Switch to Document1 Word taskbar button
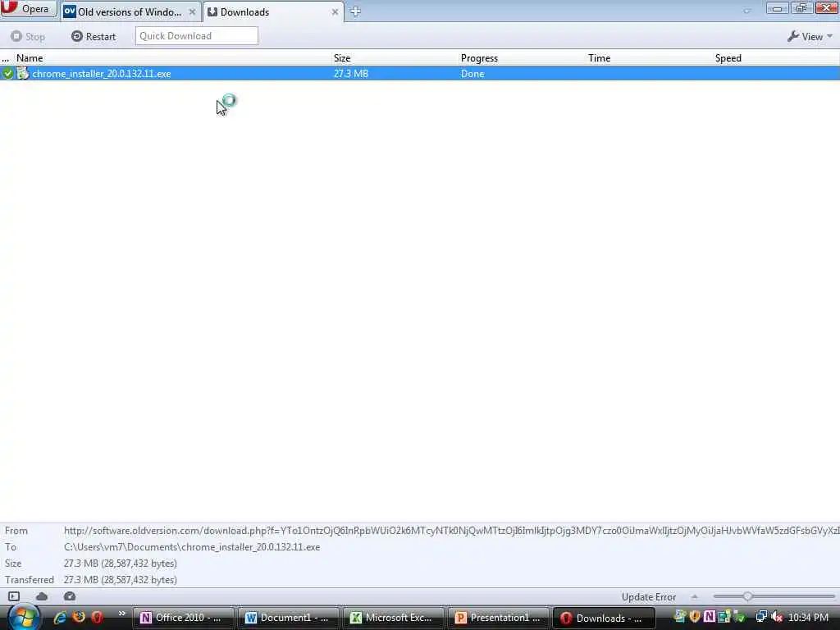This screenshot has height=630, width=840. point(288,618)
